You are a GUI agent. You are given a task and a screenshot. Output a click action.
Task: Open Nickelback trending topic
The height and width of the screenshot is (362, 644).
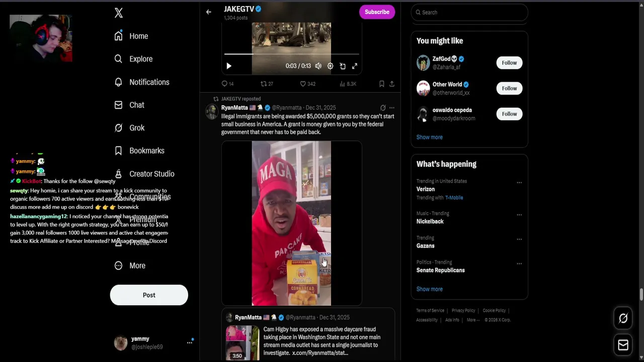pyautogui.click(x=430, y=221)
